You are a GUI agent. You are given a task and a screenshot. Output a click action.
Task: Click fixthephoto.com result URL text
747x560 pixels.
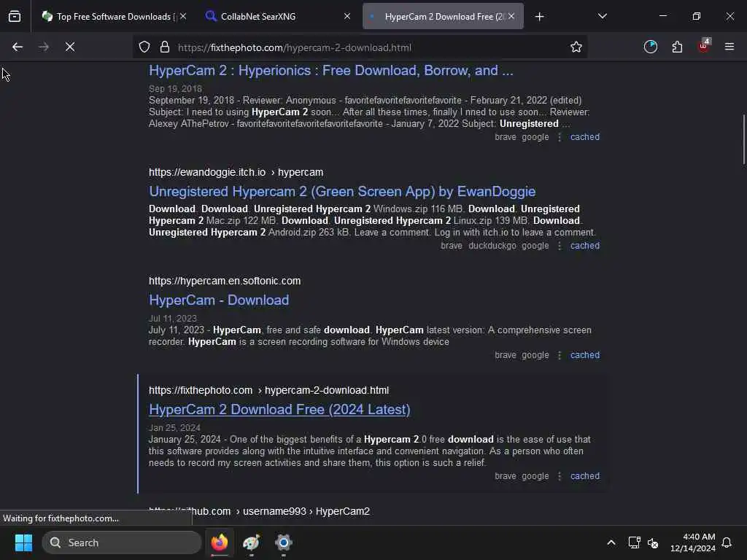tap(268, 391)
